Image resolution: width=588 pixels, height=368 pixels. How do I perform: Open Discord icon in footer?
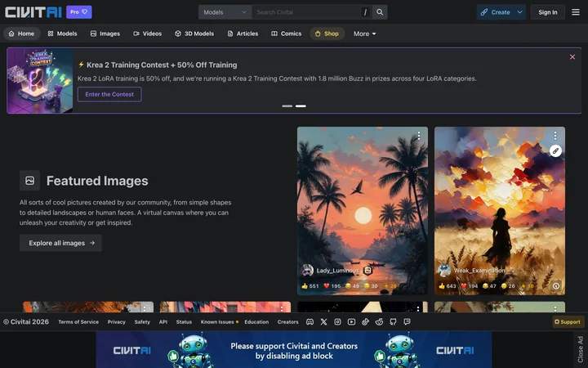(x=310, y=322)
